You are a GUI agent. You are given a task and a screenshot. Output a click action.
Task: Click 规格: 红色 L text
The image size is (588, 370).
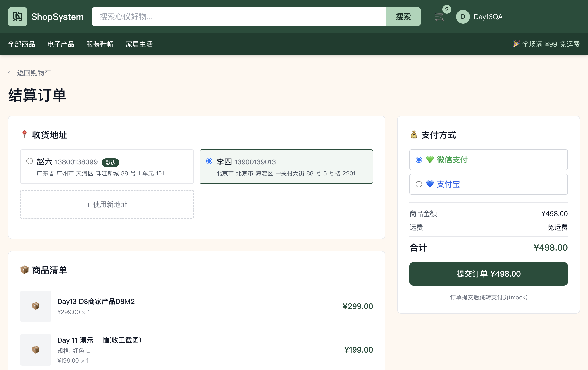73,351
